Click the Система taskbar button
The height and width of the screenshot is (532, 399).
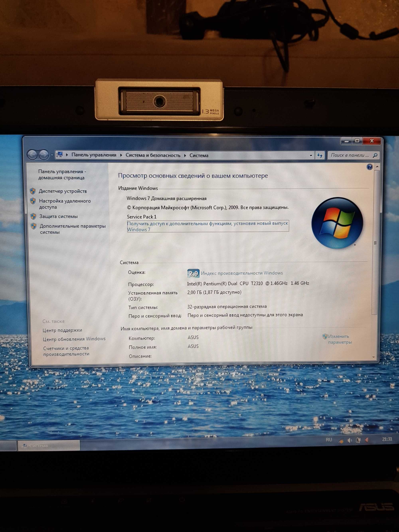(49, 446)
